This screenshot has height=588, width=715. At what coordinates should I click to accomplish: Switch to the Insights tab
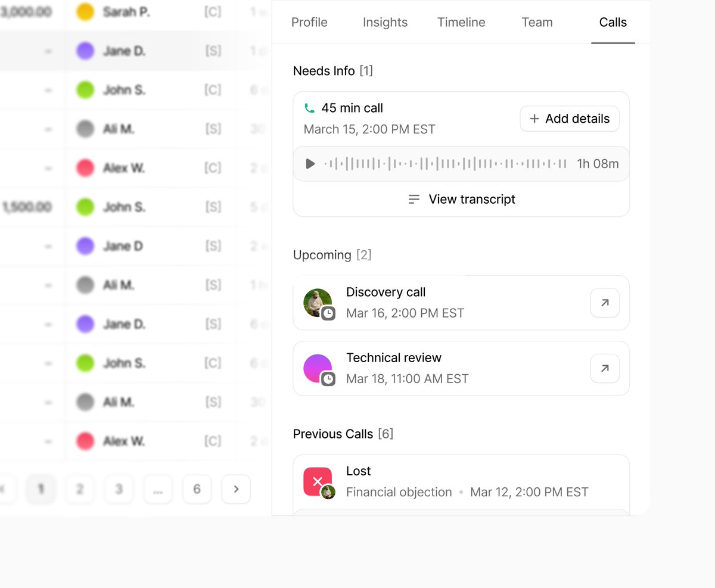[x=386, y=23]
